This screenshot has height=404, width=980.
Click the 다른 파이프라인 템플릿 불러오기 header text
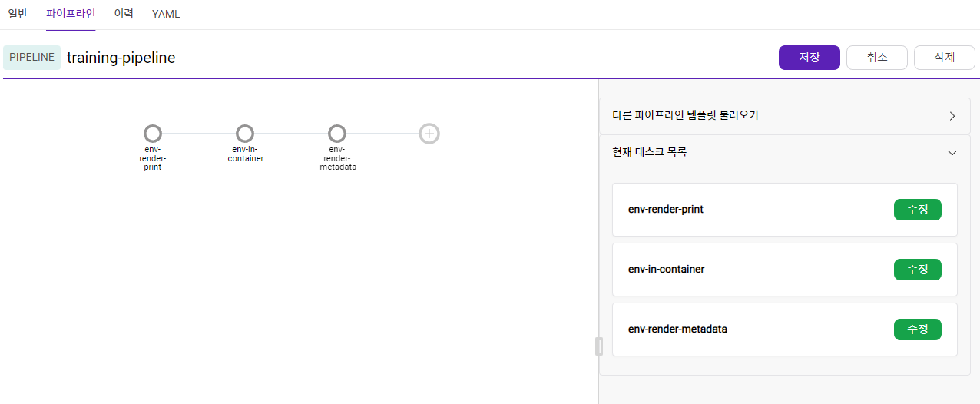pyautogui.click(x=685, y=116)
